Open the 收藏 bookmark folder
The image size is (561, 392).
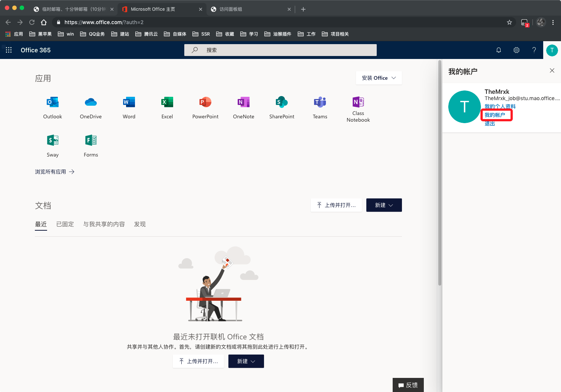pyautogui.click(x=225, y=34)
